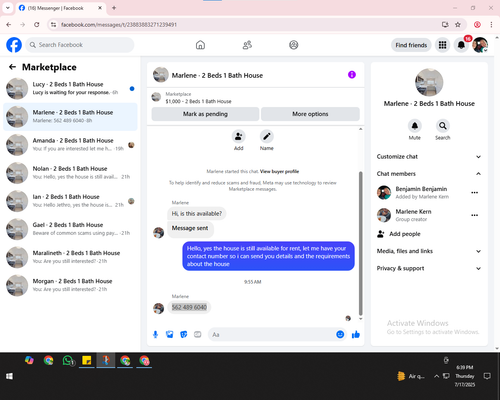
Task: Send a thumbs-up like
Action: [x=356, y=334]
